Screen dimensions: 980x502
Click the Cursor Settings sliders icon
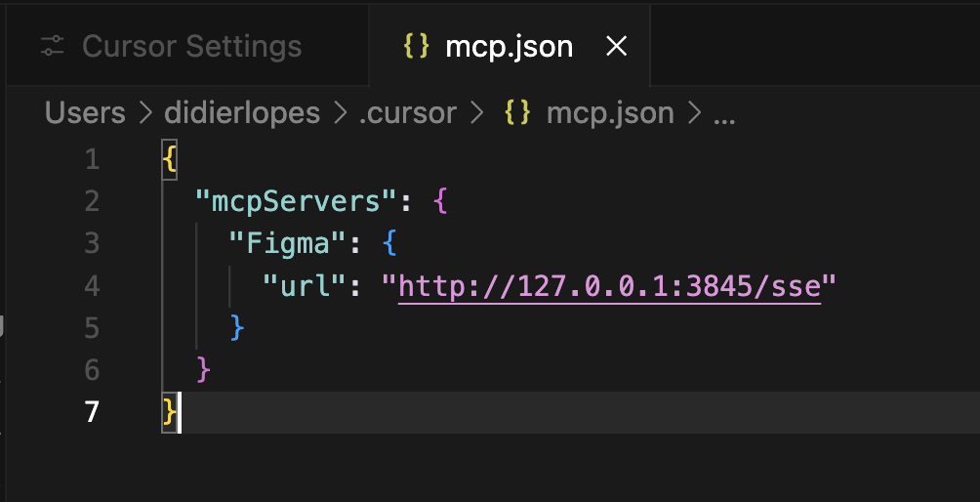pyautogui.click(x=53, y=46)
